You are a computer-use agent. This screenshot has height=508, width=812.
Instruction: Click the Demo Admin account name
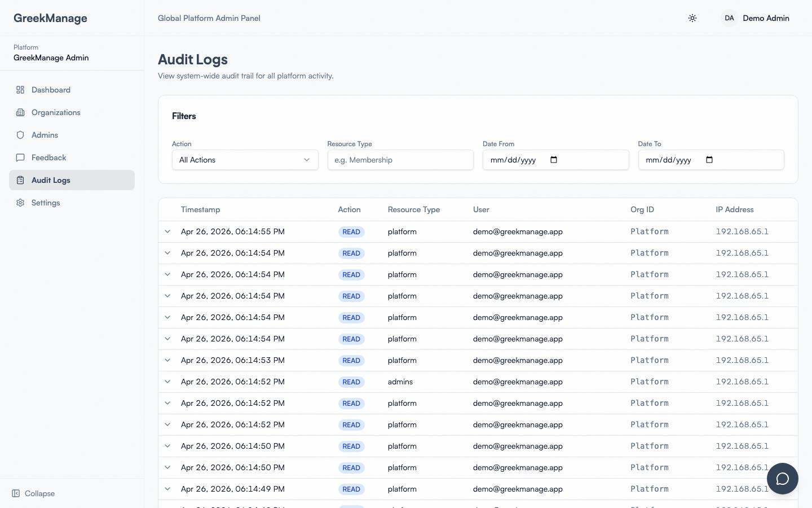[766, 18]
